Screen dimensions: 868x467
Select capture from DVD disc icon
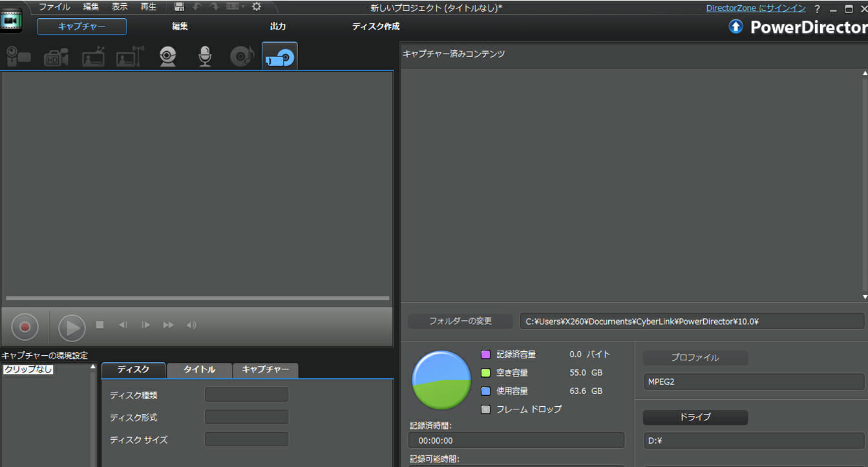coord(279,57)
